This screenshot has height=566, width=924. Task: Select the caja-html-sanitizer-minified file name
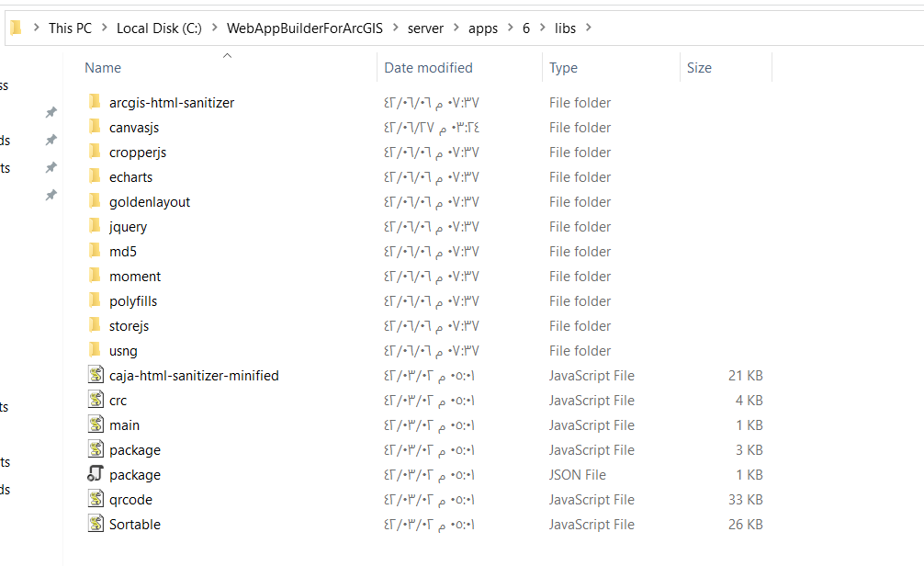pos(194,375)
